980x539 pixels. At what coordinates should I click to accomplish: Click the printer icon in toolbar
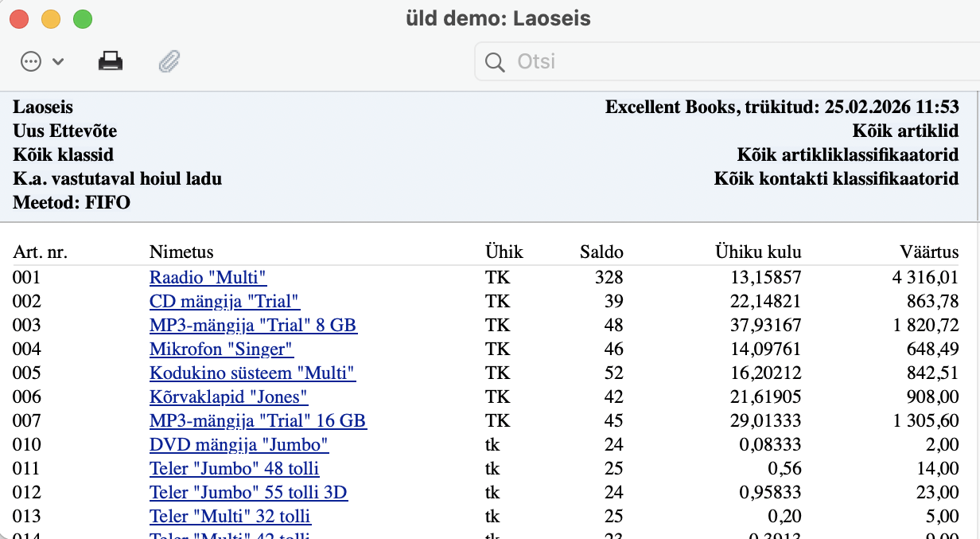[111, 61]
